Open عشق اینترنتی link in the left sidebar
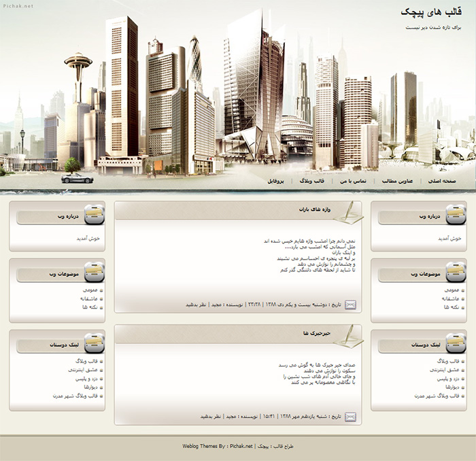 pos(83,370)
